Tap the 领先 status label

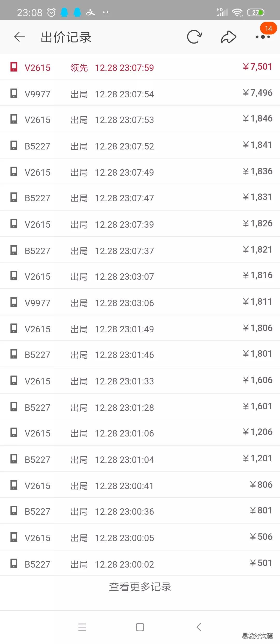[79, 68]
